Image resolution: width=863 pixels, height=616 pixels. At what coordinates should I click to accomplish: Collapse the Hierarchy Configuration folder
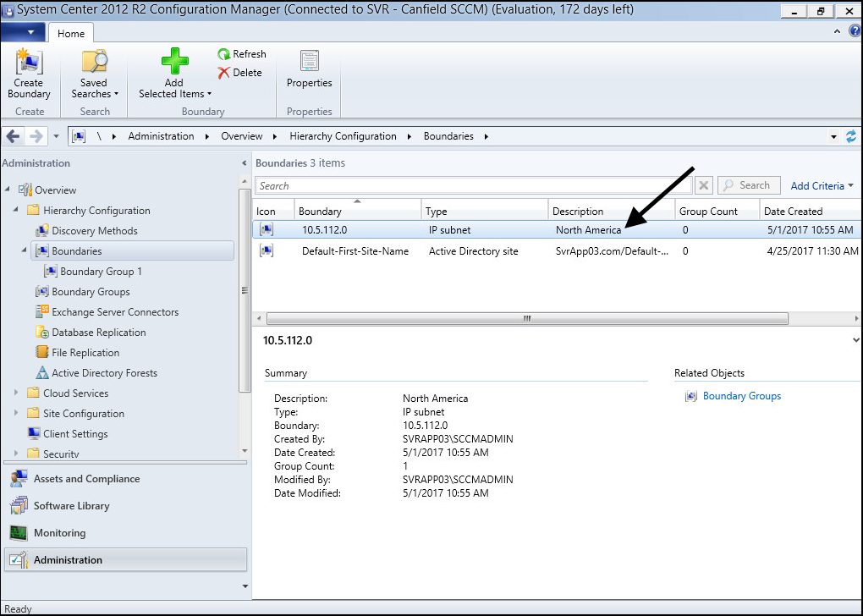pos(15,210)
